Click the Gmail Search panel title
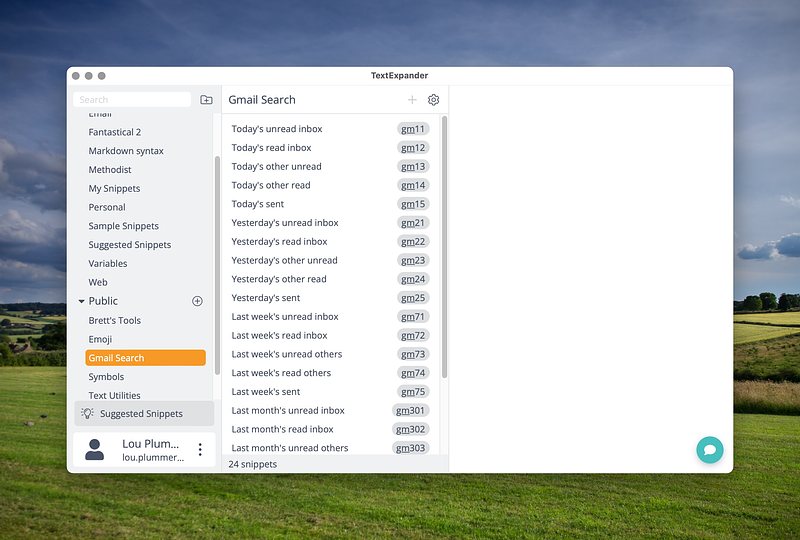Image resolution: width=800 pixels, height=540 pixels. click(x=262, y=100)
